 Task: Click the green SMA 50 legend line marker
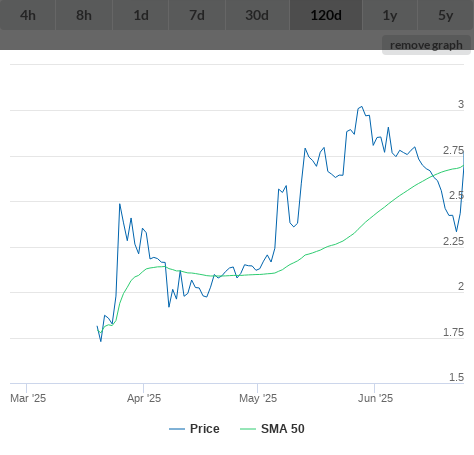click(x=248, y=429)
